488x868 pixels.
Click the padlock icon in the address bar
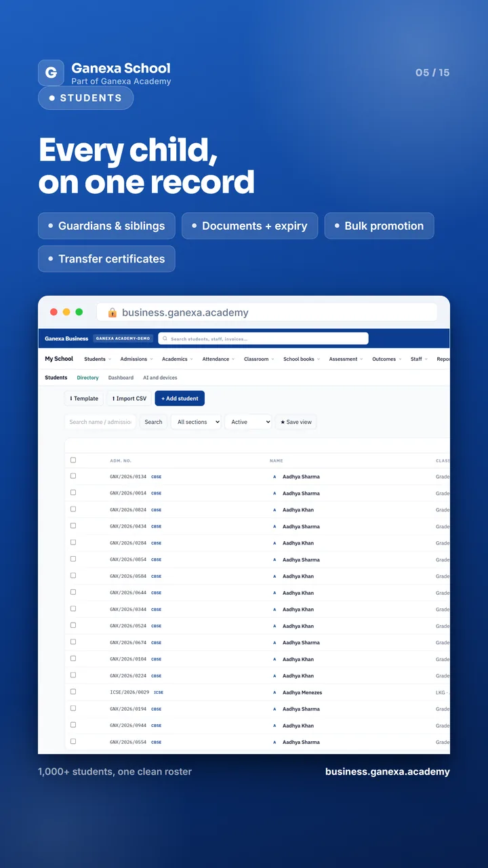tap(113, 313)
